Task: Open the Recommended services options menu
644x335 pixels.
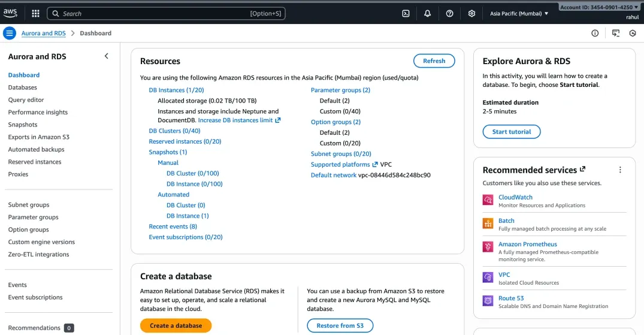Action: coord(620,170)
